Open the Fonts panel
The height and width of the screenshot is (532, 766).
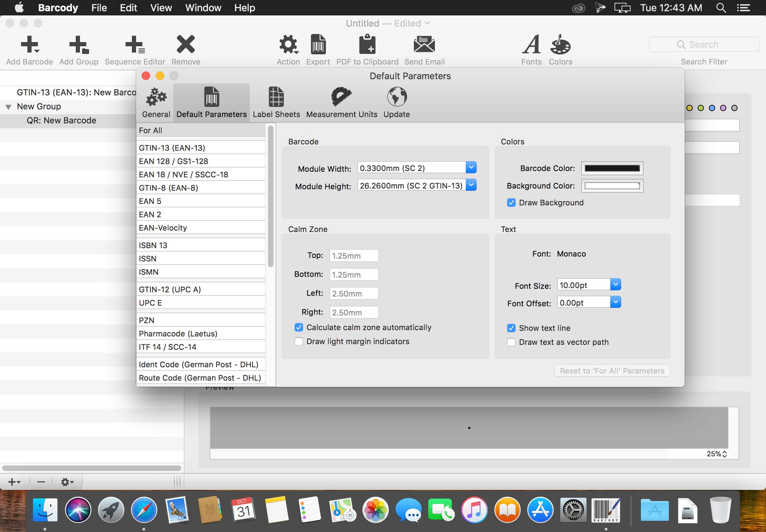(x=531, y=45)
